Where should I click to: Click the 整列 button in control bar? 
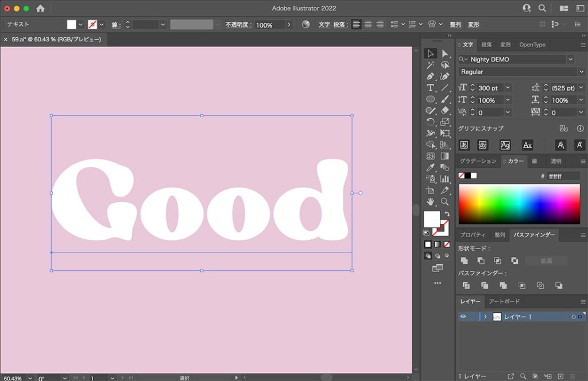coord(455,25)
